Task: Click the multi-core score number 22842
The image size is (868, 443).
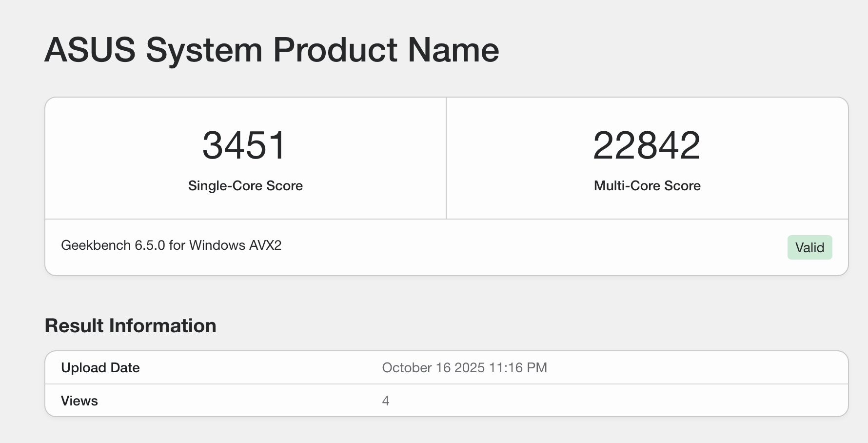Action: 647,145
